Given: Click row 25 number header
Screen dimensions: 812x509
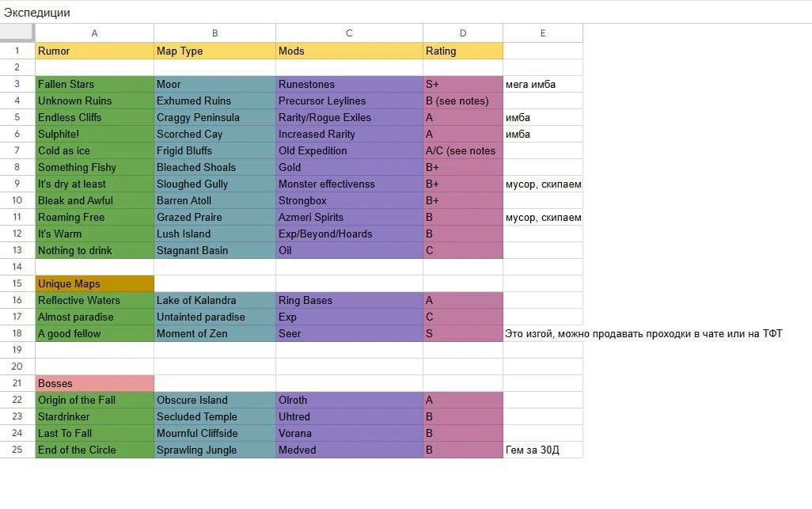Looking at the screenshot, I should tap(17, 450).
